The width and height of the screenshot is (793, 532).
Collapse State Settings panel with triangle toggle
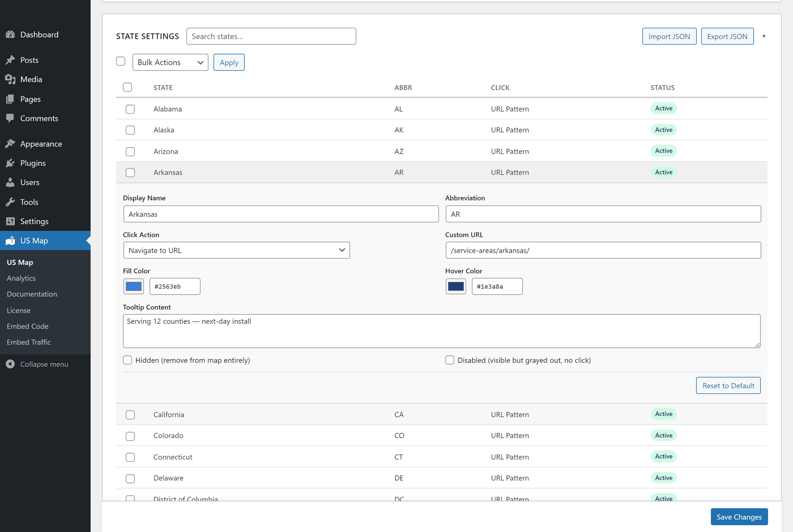click(x=764, y=36)
